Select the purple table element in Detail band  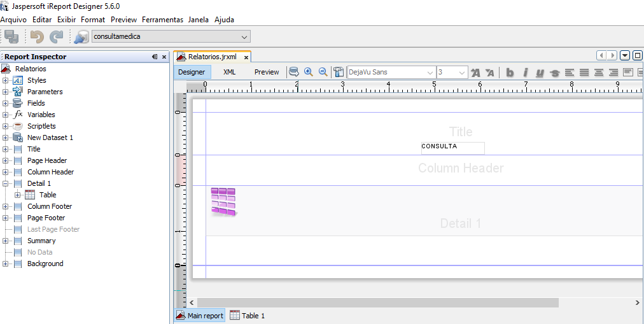click(223, 202)
